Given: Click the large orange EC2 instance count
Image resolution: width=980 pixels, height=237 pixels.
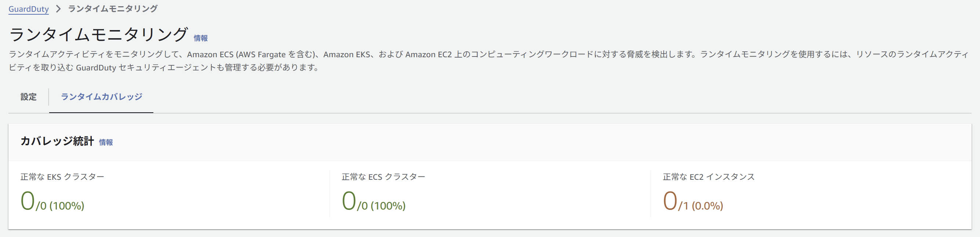Looking at the screenshot, I should click(669, 201).
